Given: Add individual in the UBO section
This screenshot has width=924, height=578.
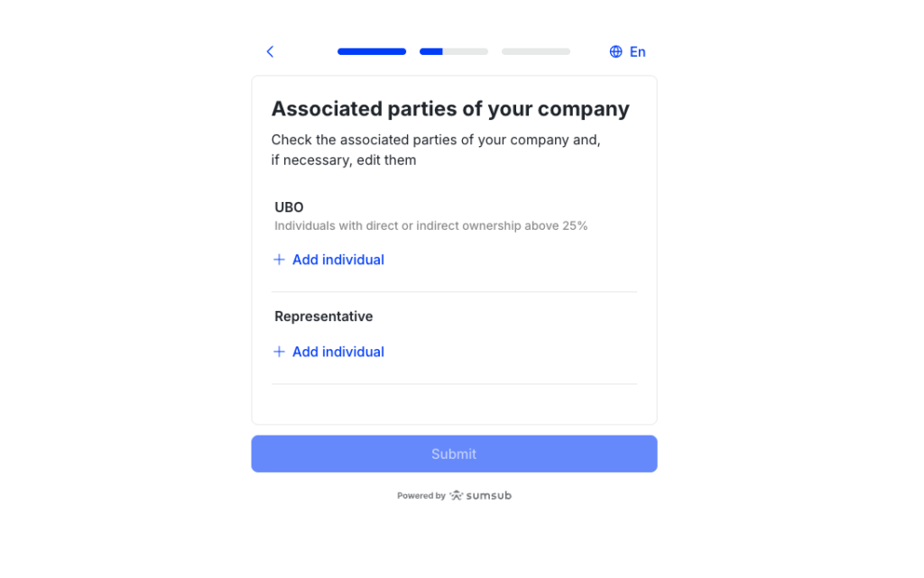Looking at the screenshot, I should (x=337, y=260).
